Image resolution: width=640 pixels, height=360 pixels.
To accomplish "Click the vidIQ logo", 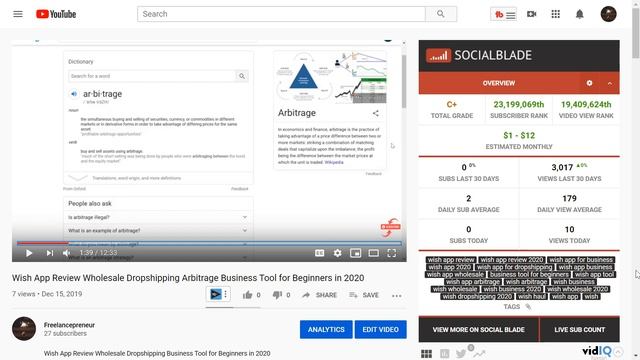I will tap(596, 351).
